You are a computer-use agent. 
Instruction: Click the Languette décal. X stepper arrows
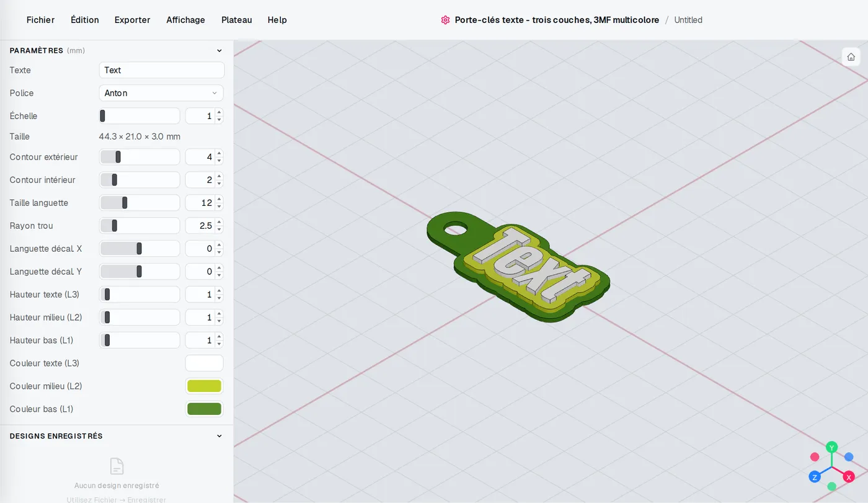pyautogui.click(x=219, y=249)
